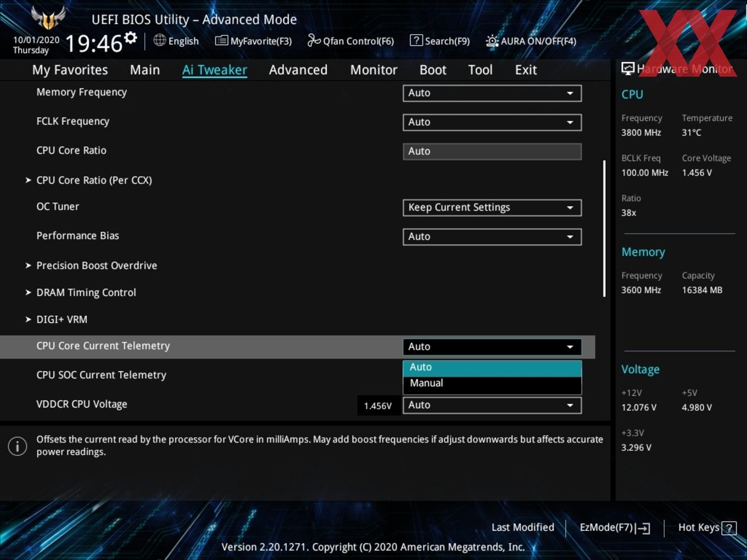Screen dimensions: 747x560
Task: Open the Advanced tab
Action: [298, 70]
